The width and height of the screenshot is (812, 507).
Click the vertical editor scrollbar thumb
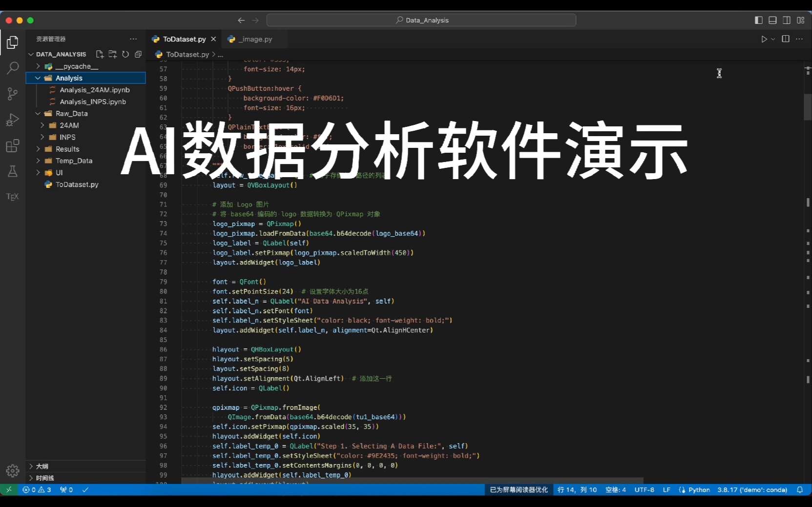coord(808,107)
